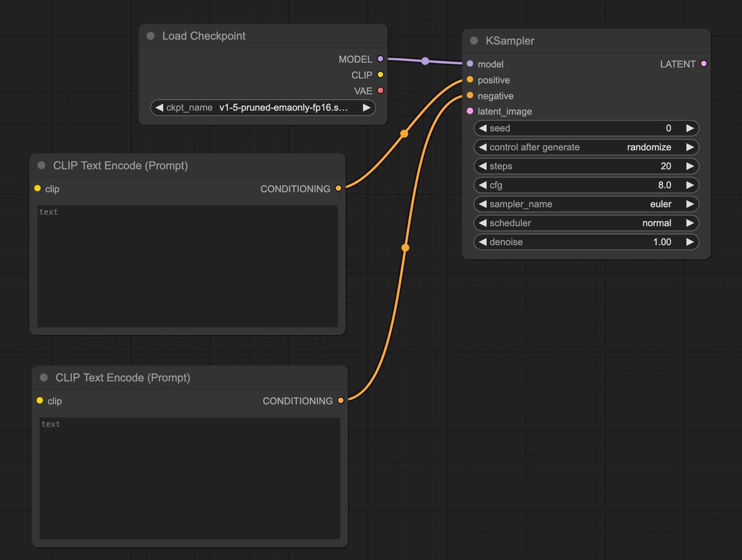742x560 pixels.
Task: Decrease denoise with the left arrow
Action: pyautogui.click(x=483, y=242)
